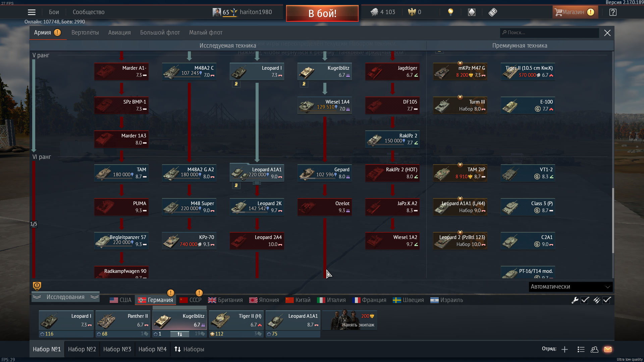Click the squad invite plus icon
The width and height of the screenshot is (644, 362).
565,350
